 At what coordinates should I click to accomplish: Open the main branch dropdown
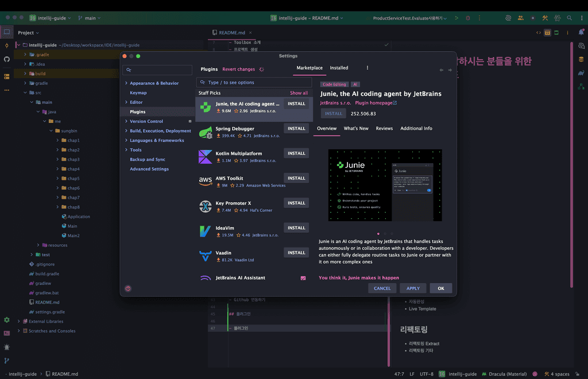click(88, 18)
